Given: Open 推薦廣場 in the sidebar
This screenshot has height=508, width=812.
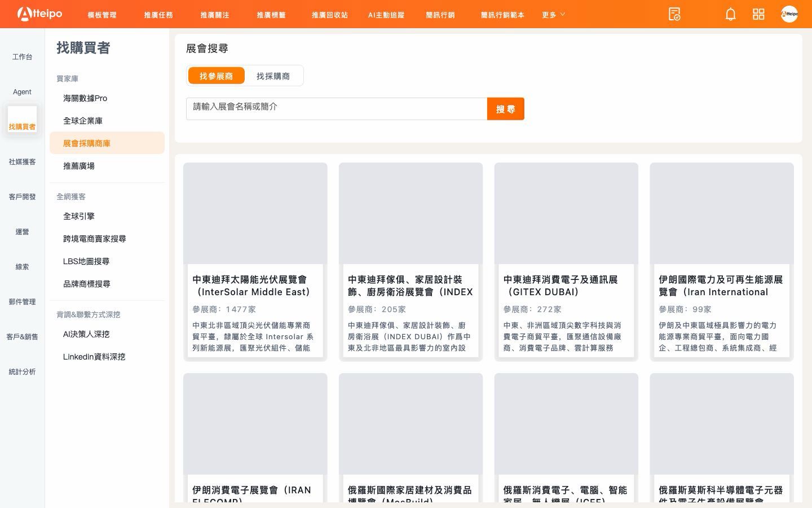Looking at the screenshot, I should pos(107,166).
